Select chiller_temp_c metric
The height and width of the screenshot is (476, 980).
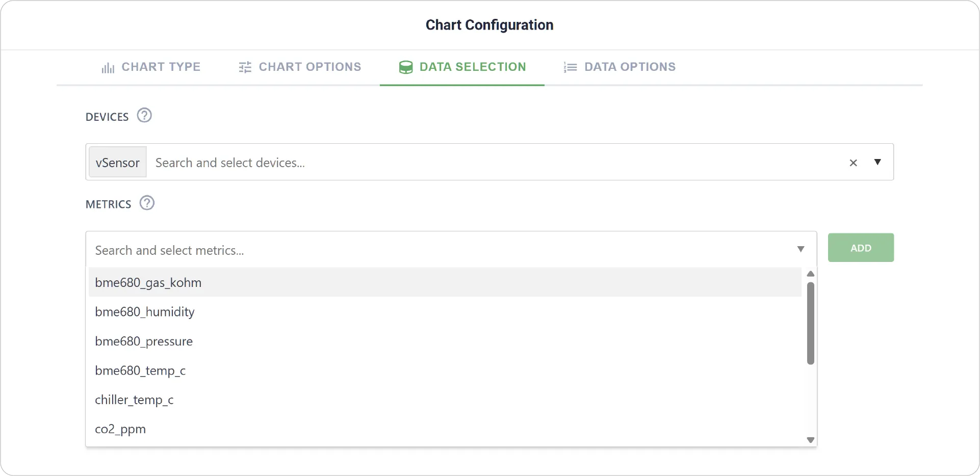point(445,400)
